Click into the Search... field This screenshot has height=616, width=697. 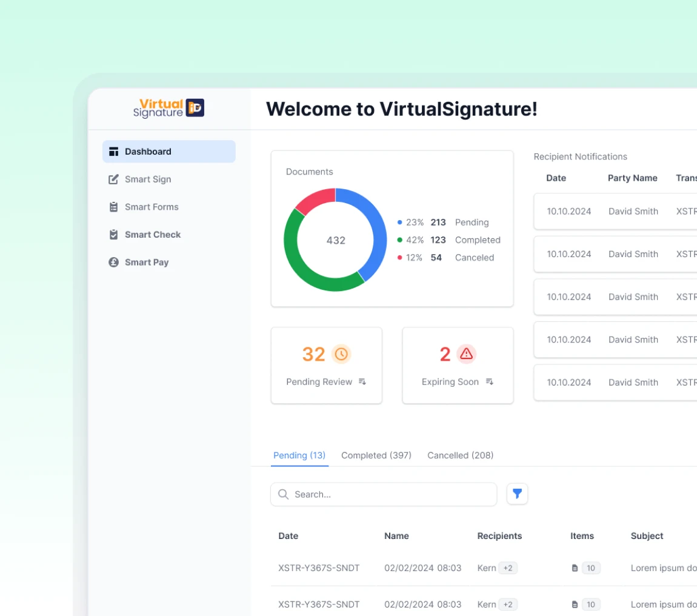coord(384,494)
